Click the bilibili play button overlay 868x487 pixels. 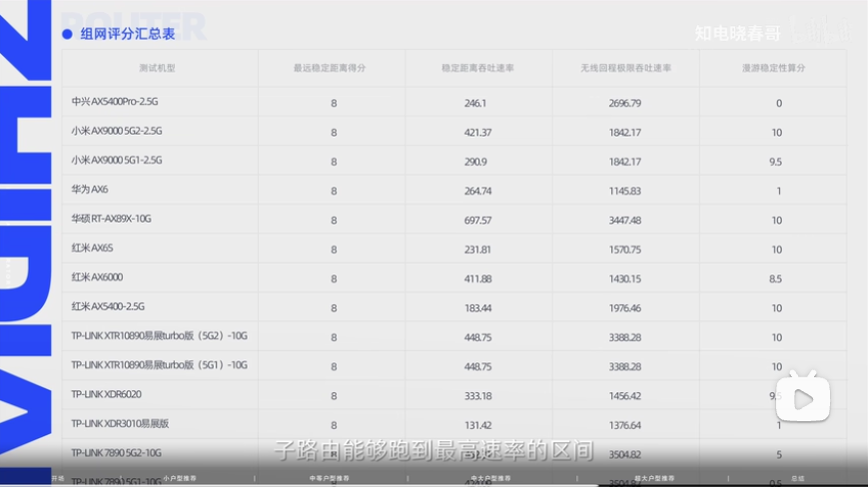click(x=804, y=399)
